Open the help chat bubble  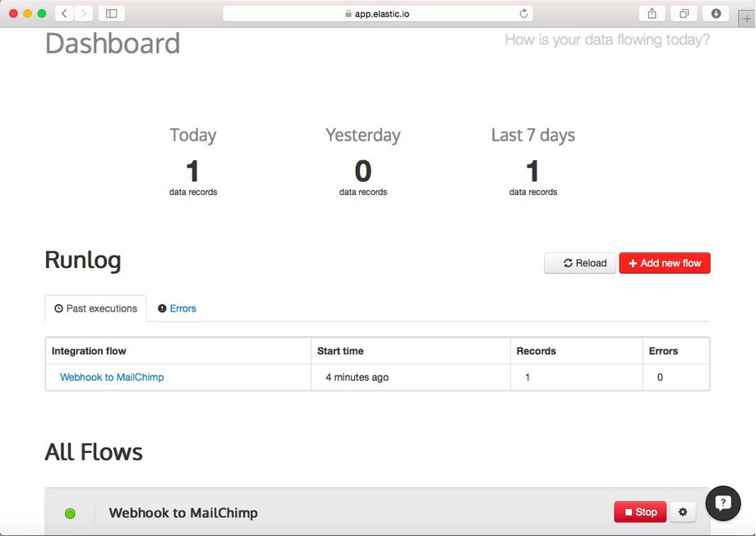[x=723, y=503]
